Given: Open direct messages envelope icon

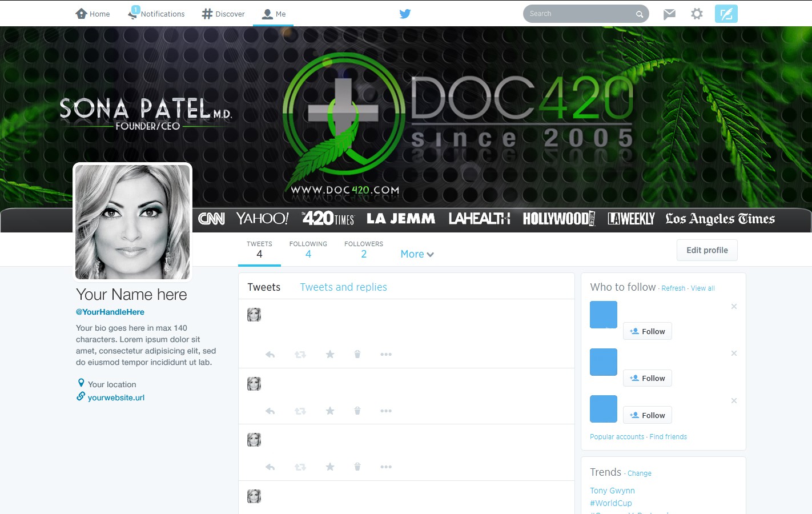Looking at the screenshot, I should point(669,14).
